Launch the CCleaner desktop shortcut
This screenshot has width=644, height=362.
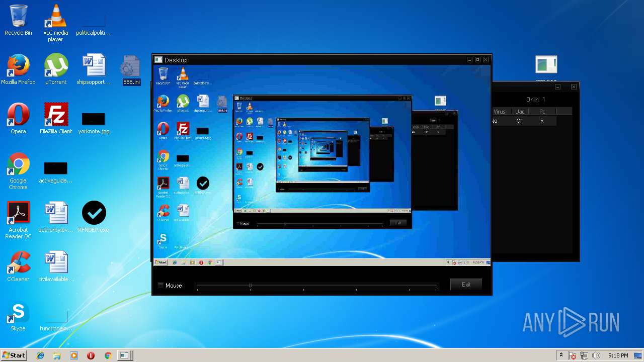click(18, 266)
